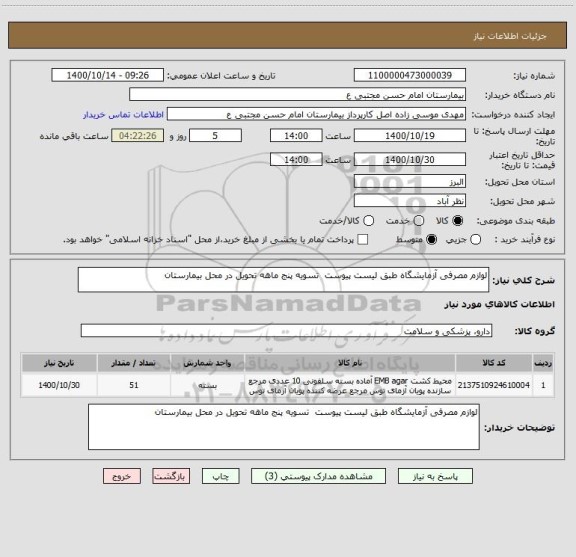This screenshot has width=576, height=557.
Task: Open the اطلاعات تماس خریدار link
Action: coord(123,115)
